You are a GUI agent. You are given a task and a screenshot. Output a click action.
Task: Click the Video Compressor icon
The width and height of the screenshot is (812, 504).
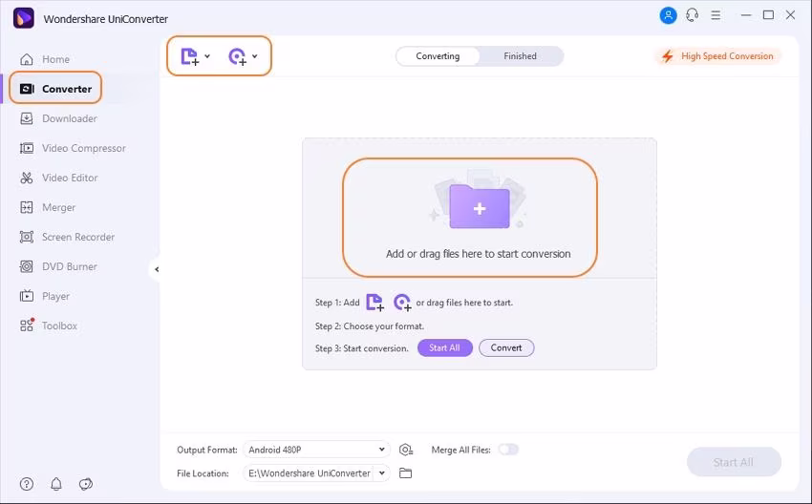[x=27, y=148]
